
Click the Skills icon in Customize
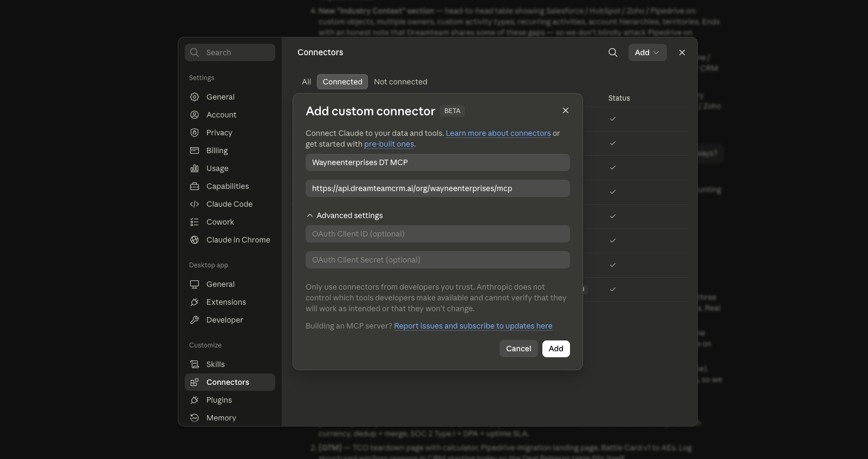[195, 364]
